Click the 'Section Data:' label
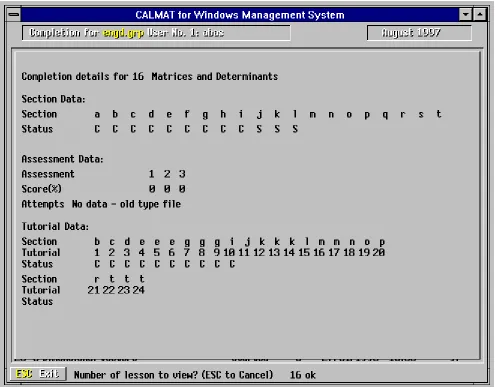The height and width of the screenshot is (387, 495). [53, 99]
